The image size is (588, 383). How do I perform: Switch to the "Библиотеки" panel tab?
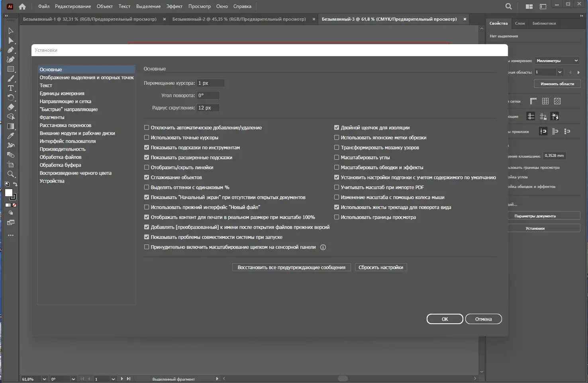point(544,23)
